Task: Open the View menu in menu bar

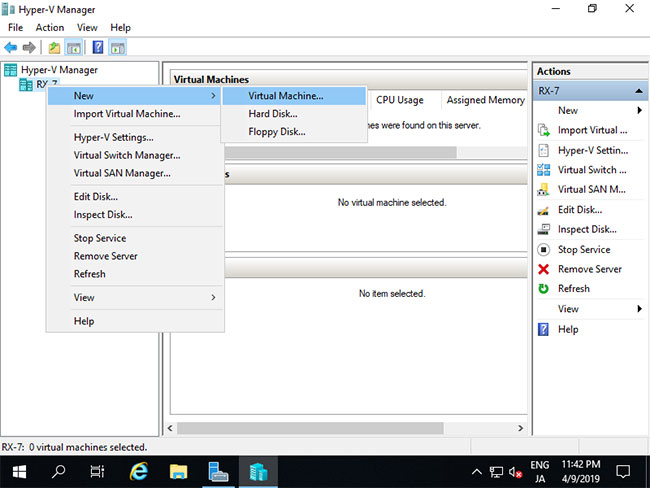Action: click(87, 28)
